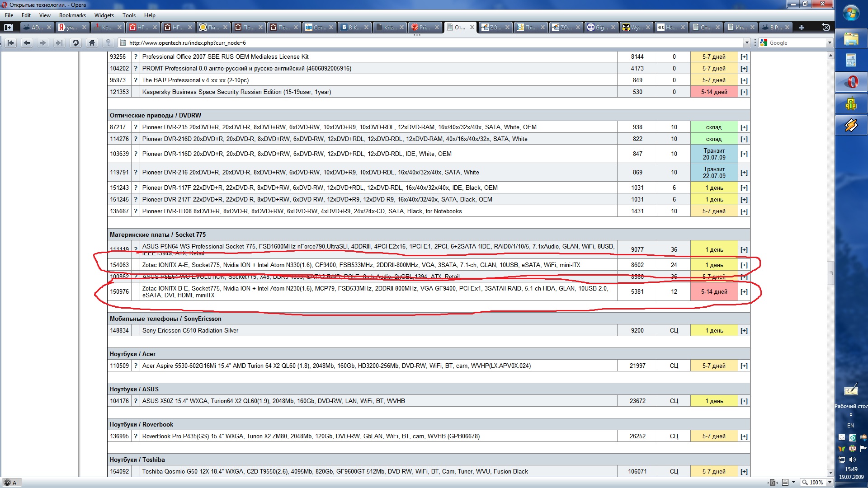Expand [+] for Toshiba Qosmio G50-12X row
Screen dimensions: 868x488
click(744, 472)
